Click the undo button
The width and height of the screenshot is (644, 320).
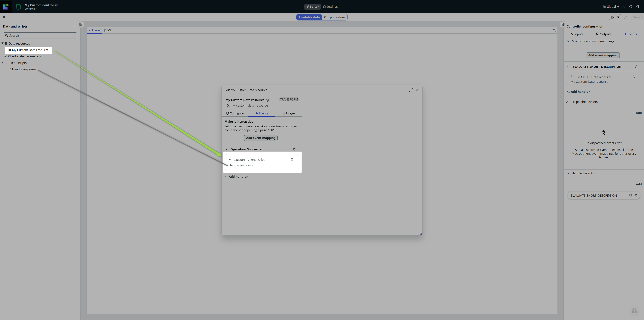612,17
